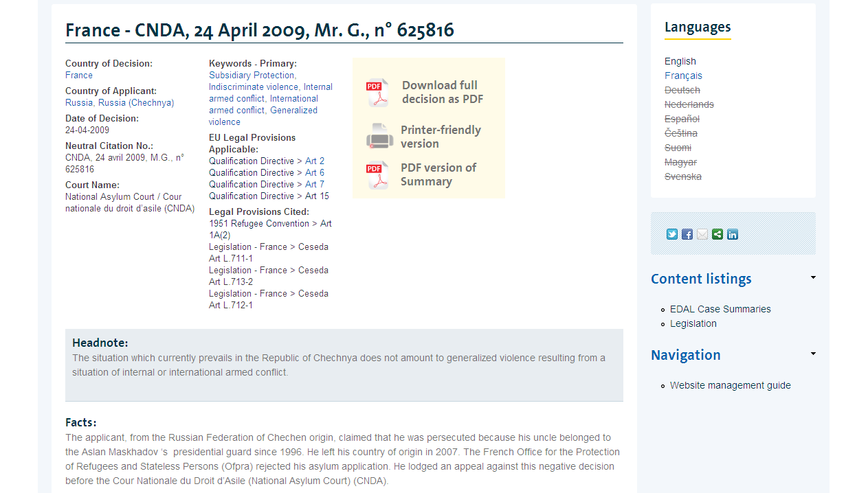The width and height of the screenshot is (868, 493).
Task: Click the PDF icon beside PDF version of Summary
Action: (x=377, y=175)
